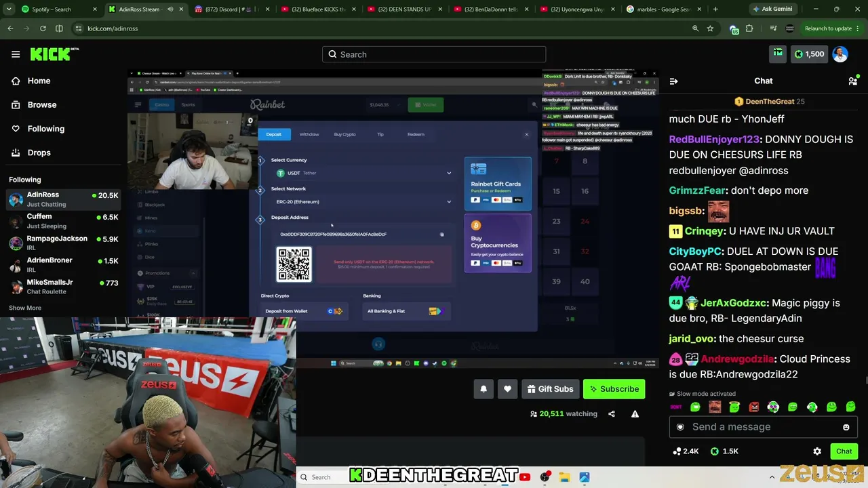Open browser zoom magnifier icon in address bar

695,28
